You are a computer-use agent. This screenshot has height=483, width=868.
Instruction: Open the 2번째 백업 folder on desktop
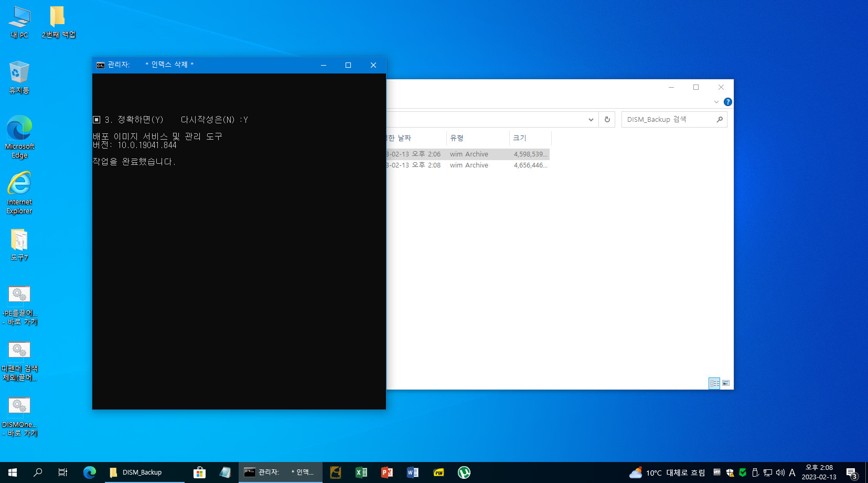pyautogui.click(x=58, y=23)
